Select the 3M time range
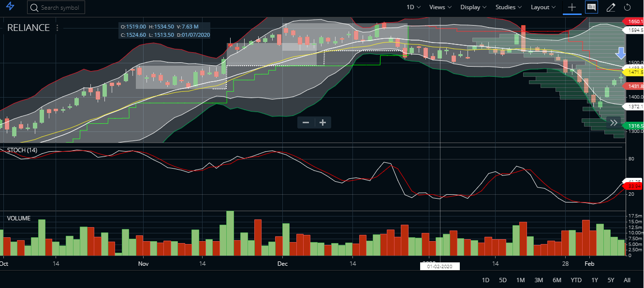 (539, 280)
